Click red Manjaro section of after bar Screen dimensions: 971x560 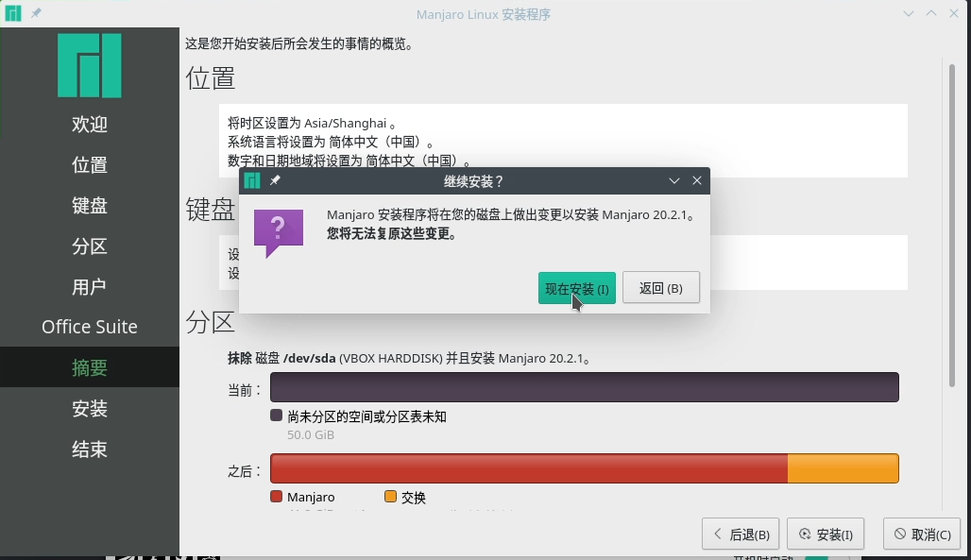pyautogui.click(x=529, y=468)
